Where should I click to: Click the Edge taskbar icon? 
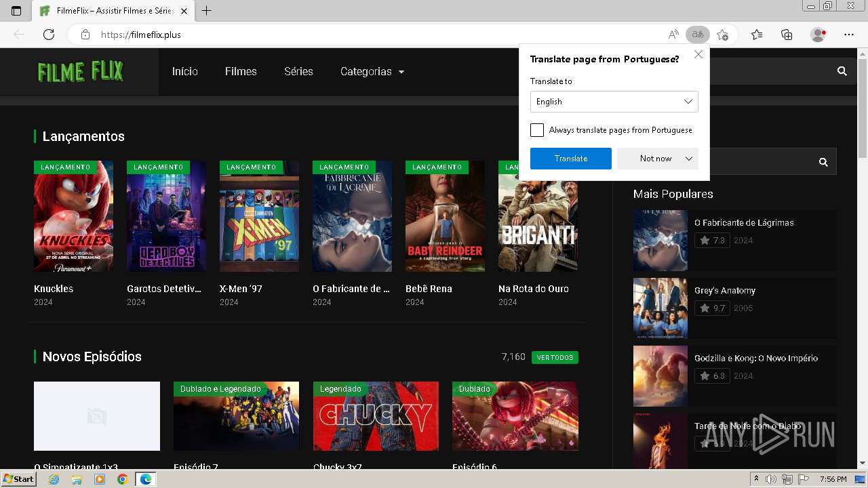[145, 479]
